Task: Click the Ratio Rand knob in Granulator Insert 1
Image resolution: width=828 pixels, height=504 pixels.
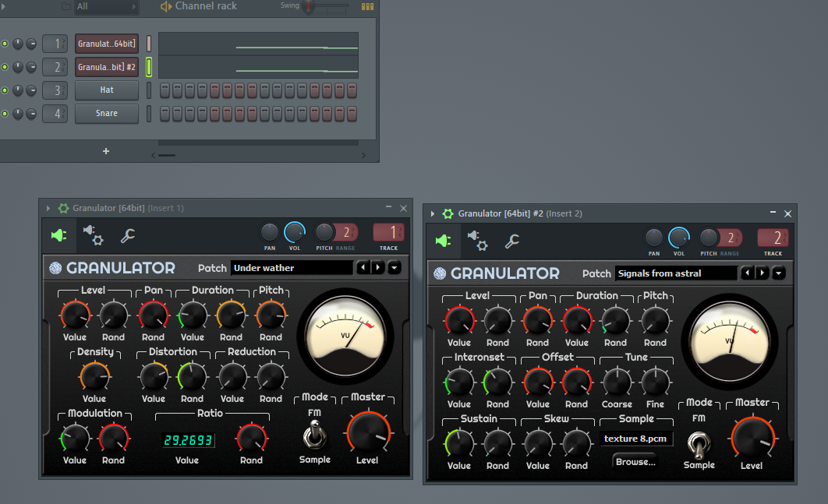Action: click(252, 438)
